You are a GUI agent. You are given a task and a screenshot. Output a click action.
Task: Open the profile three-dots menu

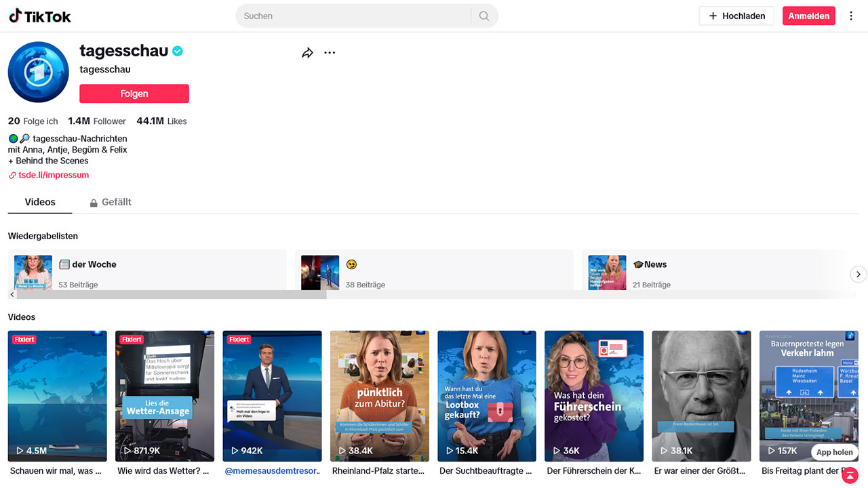(x=330, y=53)
